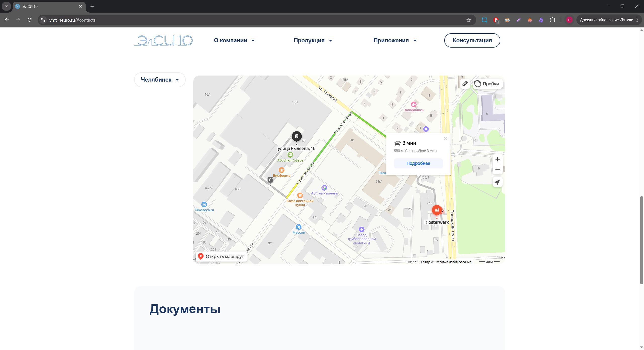Screen dimensions: 644x350
Task: Open the Chrome extensions puzzle menu
Action: [553, 20]
